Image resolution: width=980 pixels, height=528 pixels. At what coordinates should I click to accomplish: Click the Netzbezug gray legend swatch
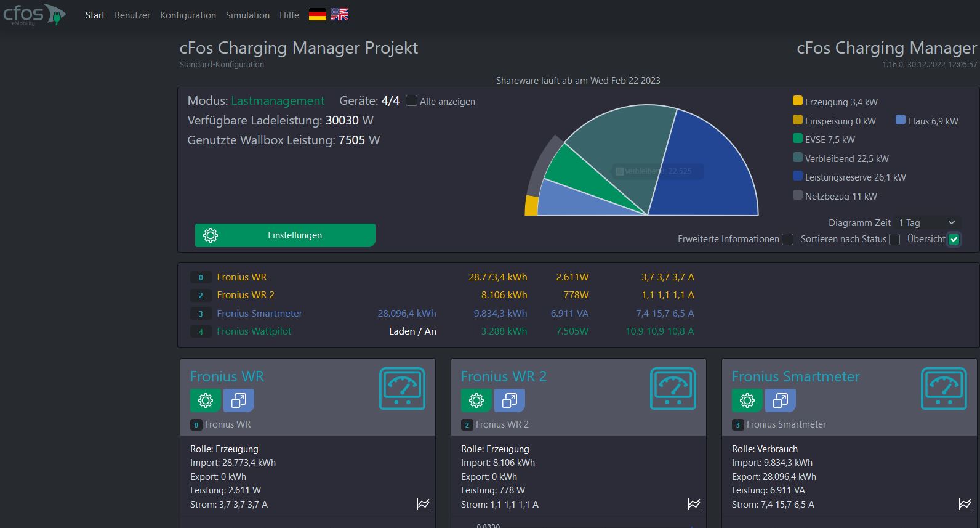coord(798,195)
